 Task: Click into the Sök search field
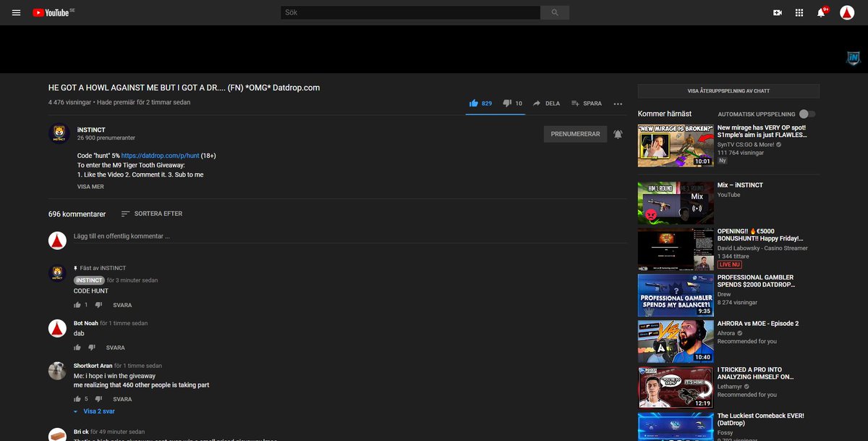coord(410,12)
